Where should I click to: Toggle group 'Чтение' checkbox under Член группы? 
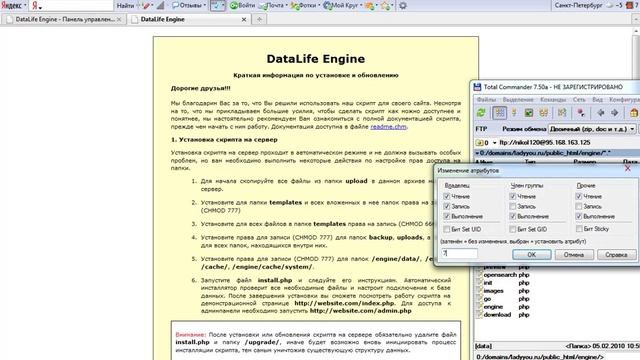(513, 196)
